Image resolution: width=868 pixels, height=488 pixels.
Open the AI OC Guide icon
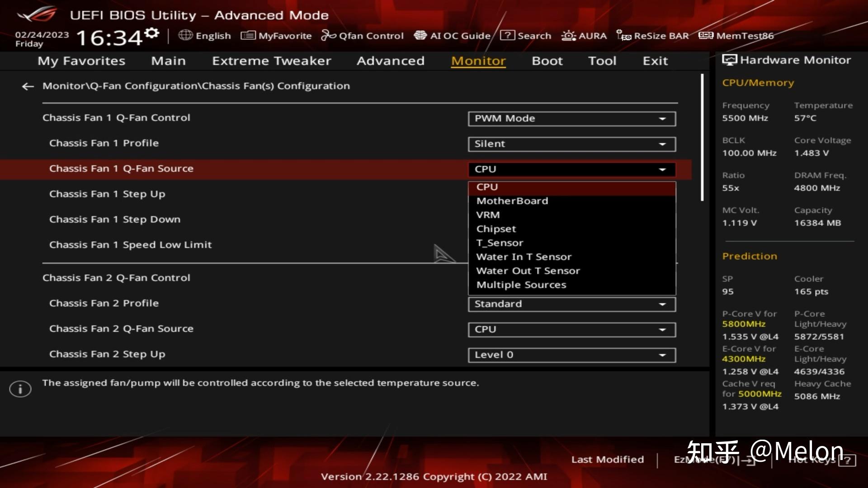[420, 35]
